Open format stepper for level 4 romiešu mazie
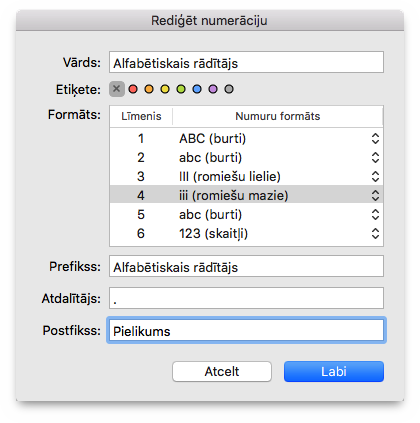The width and height of the screenshot is (420, 423). 375,195
